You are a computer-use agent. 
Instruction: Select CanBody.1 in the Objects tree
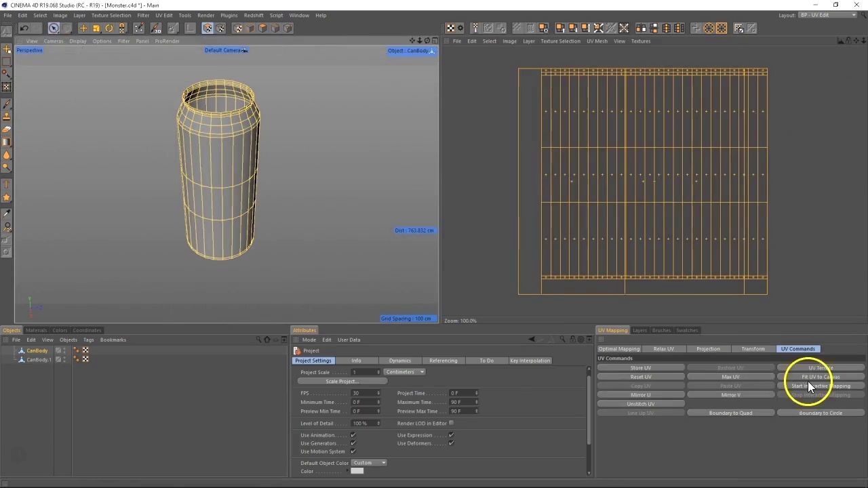click(x=39, y=359)
